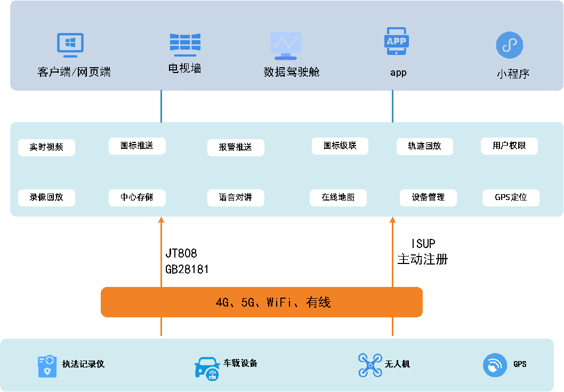The height and width of the screenshot is (392, 564).
Task: Click the APP mobile phone icon
Action: point(396,42)
